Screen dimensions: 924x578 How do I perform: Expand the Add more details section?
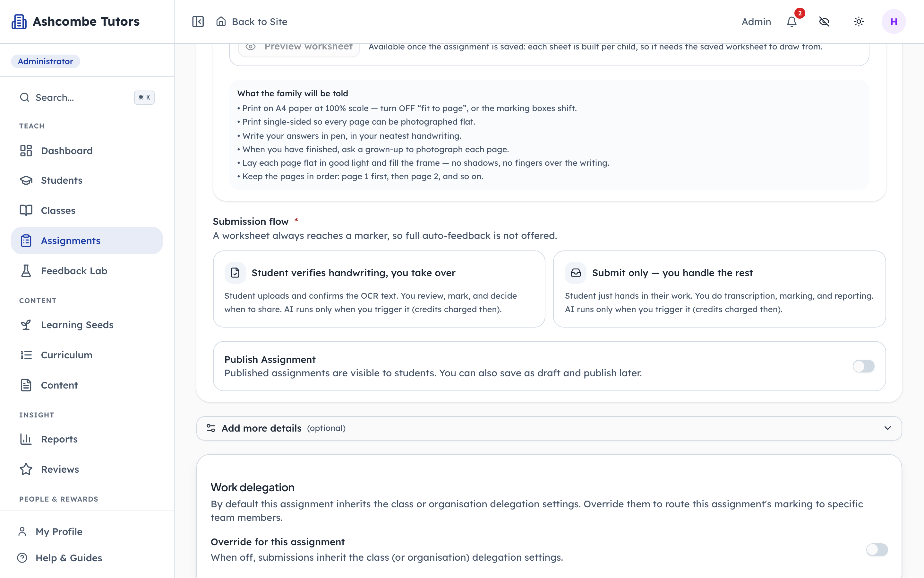click(x=549, y=428)
